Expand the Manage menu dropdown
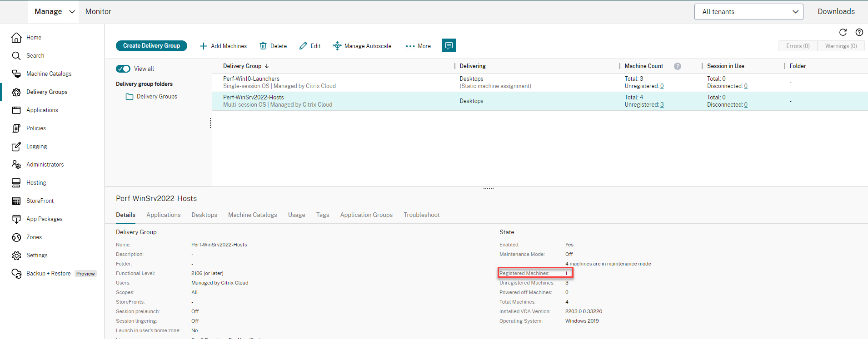The height and width of the screenshot is (339, 868). 54,12
